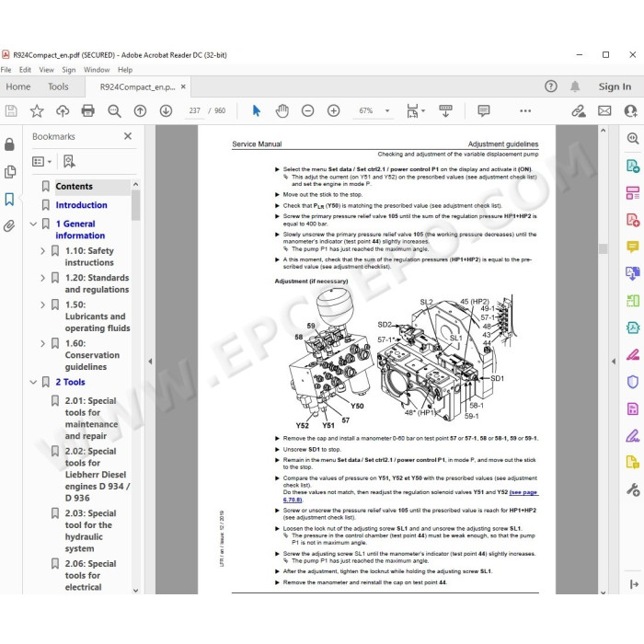Open the Export PDF tool icon

pyautogui.click(x=633, y=166)
